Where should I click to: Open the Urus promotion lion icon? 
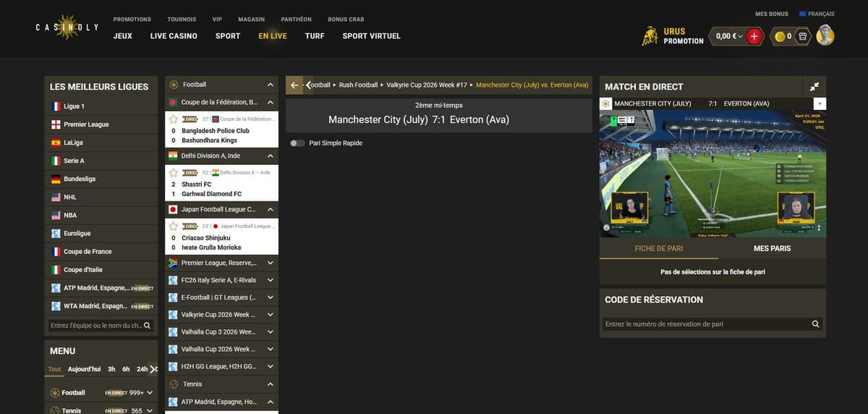(x=650, y=35)
